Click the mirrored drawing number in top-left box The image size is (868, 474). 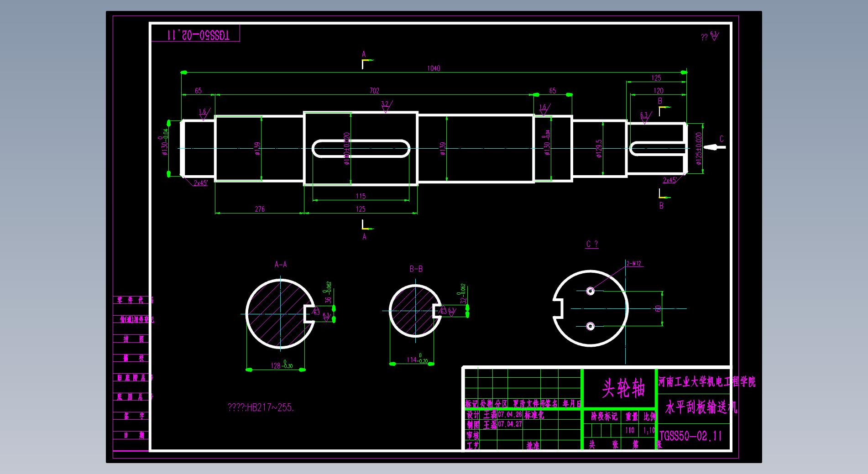click(x=197, y=35)
